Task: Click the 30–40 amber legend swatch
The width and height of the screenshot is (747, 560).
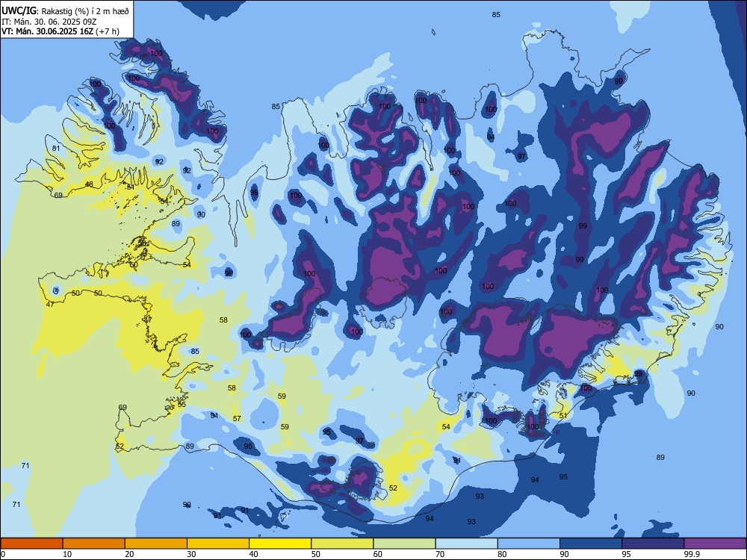Action: pos(218,544)
